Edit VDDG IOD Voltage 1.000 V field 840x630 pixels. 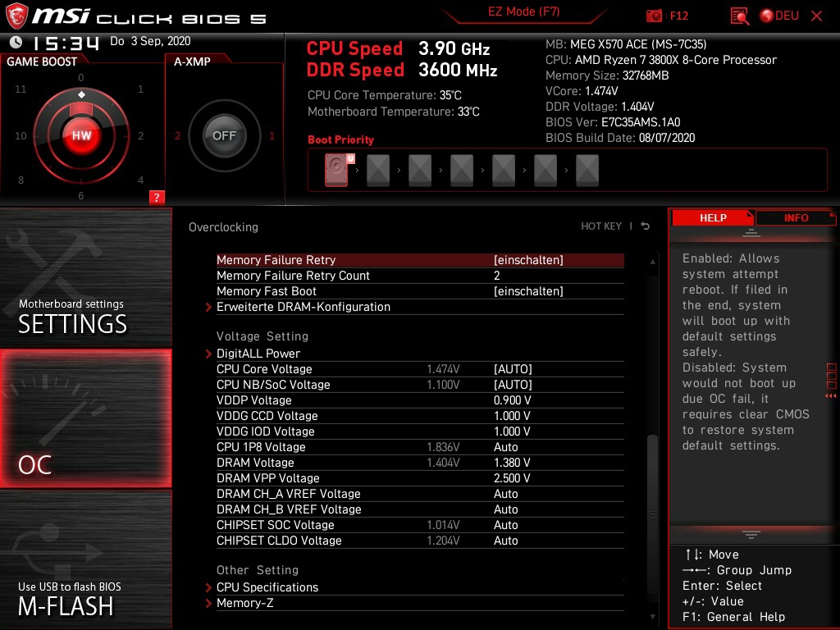click(x=512, y=431)
